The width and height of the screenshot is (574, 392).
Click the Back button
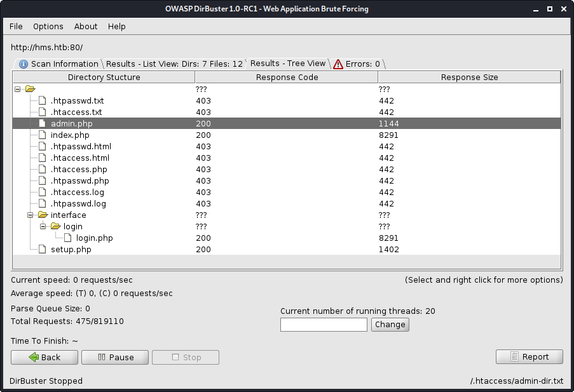pyautogui.click(x=44, y=357)
